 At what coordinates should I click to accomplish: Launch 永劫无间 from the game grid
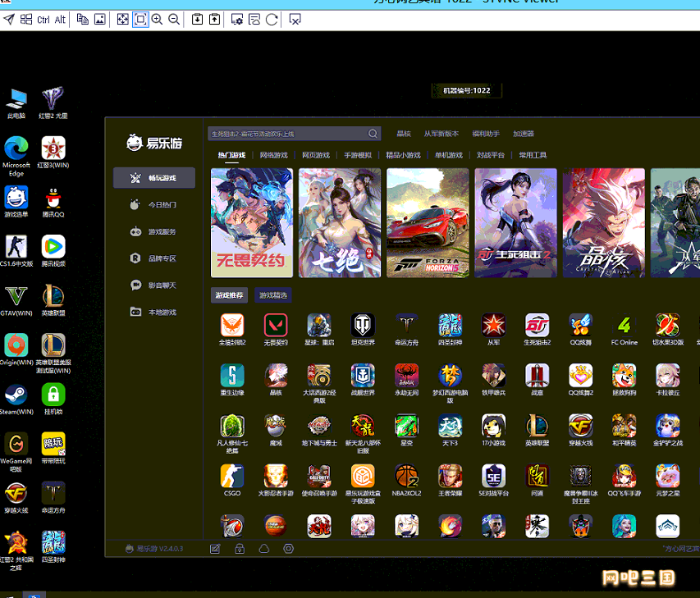(406, 380)
